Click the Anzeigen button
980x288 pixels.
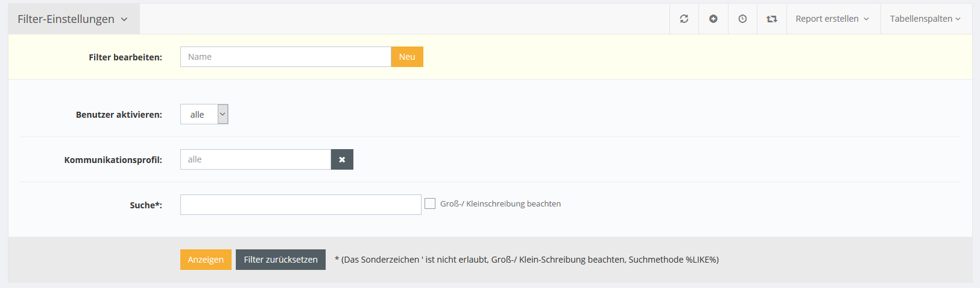[x=206, y=260]
